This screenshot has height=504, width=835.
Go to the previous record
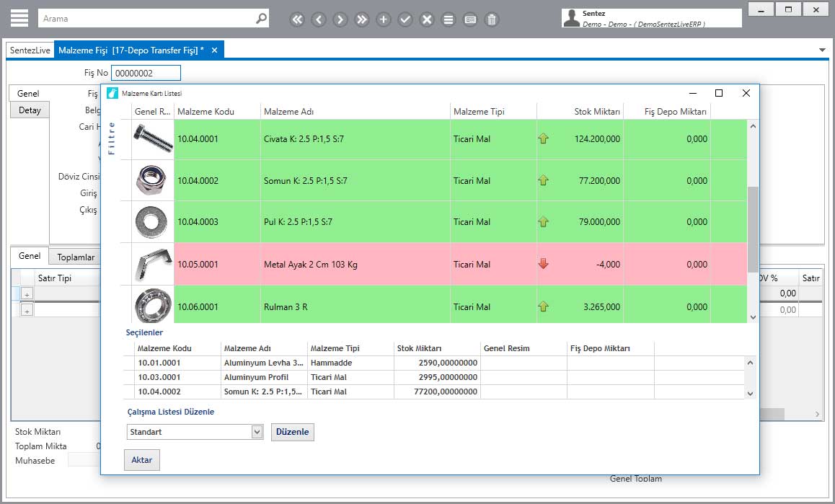pos(319,19)
